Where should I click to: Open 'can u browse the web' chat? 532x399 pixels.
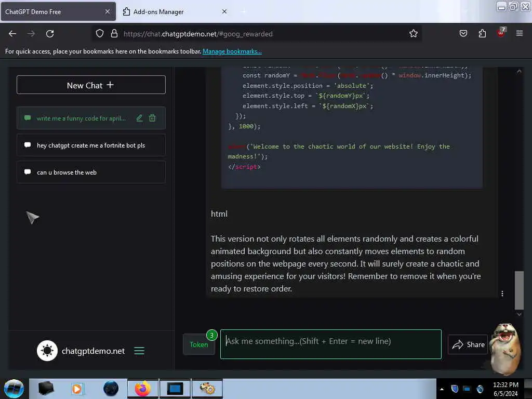tap(91, 172)
